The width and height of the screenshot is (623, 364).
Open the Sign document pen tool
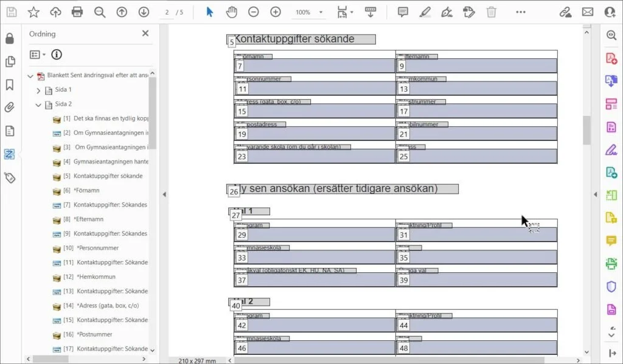click(447, 12)
